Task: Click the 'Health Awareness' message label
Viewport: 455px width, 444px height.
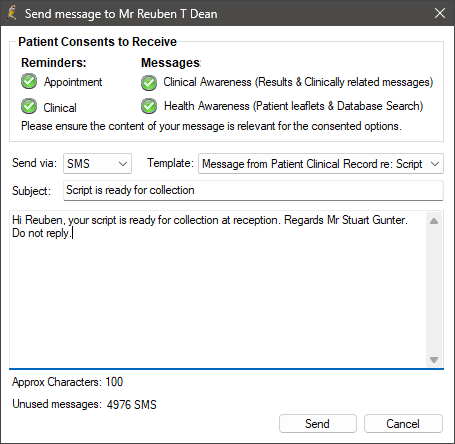Action: (x=294, y=106)
